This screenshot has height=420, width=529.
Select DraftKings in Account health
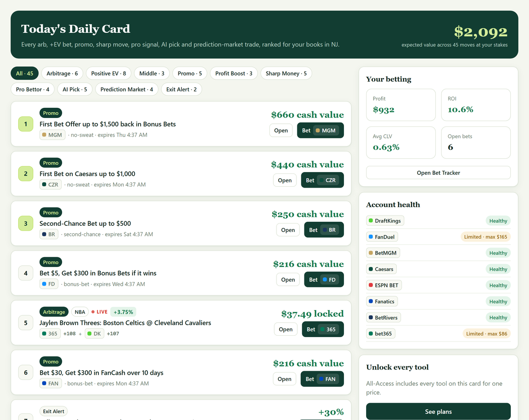(385, 221)
